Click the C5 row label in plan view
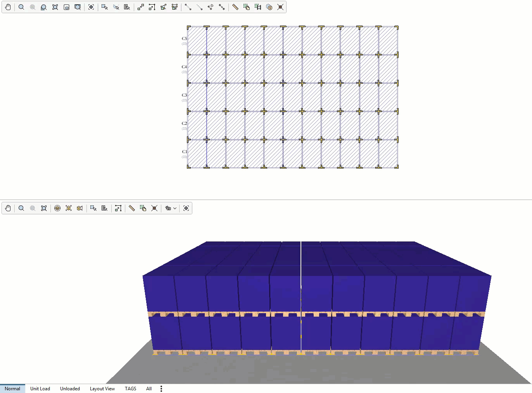 pyautogui.click(x=184, y=38)
